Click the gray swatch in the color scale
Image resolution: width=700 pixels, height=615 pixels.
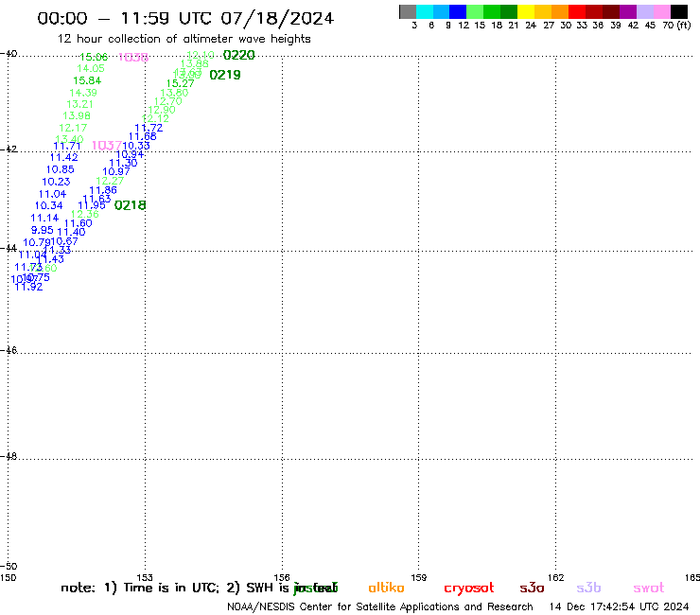pyautogui.click(x=408, y=11)
